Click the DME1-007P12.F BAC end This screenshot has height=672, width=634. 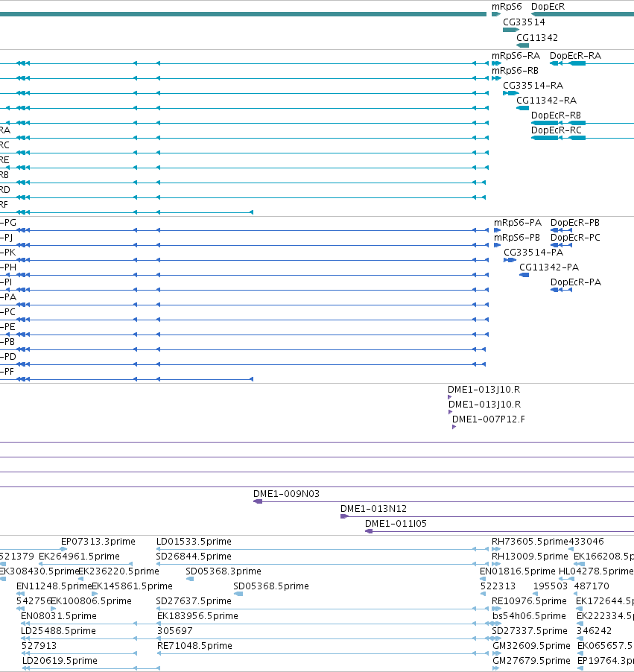[x=454, y=427]
